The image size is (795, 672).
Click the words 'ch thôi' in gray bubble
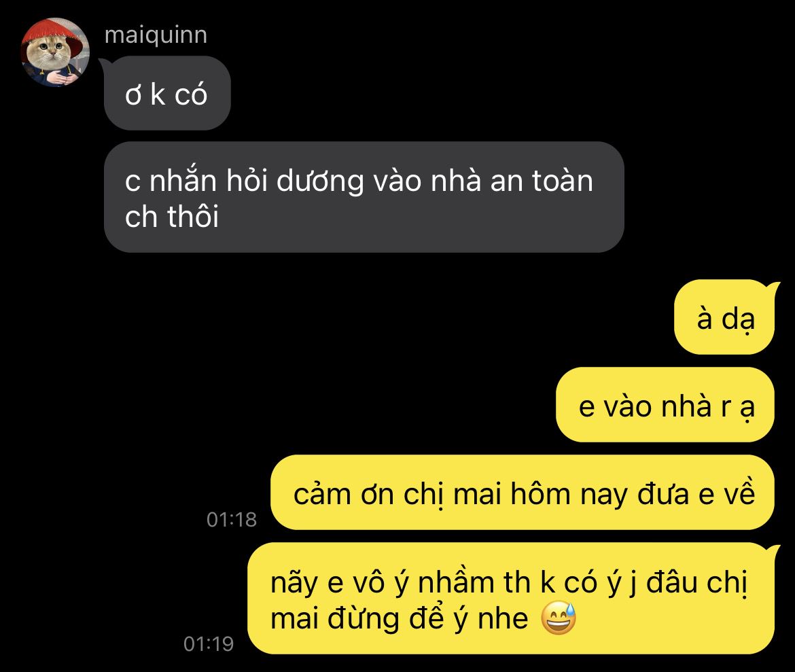[x=172, y=217]
